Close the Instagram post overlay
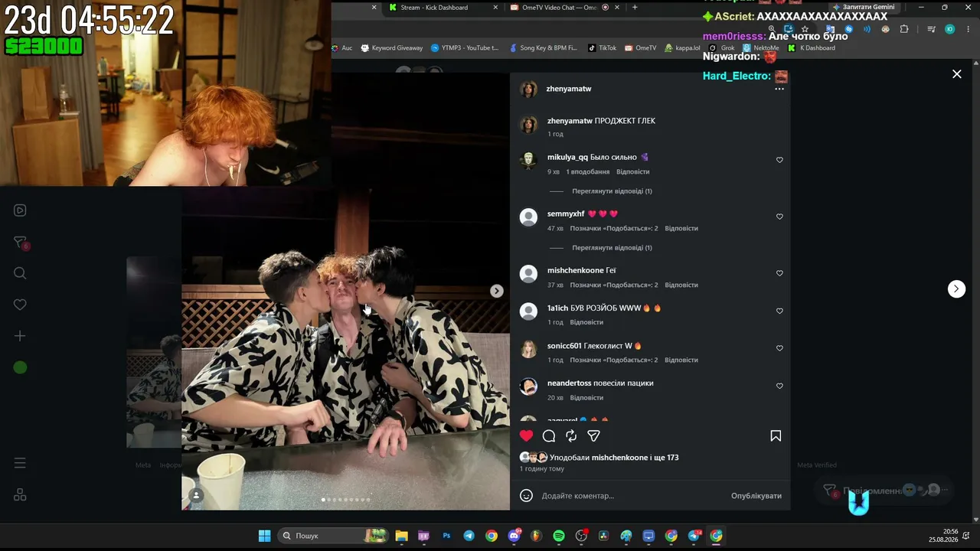The width and height of the screenshot is (980, 551). point(956,74)
